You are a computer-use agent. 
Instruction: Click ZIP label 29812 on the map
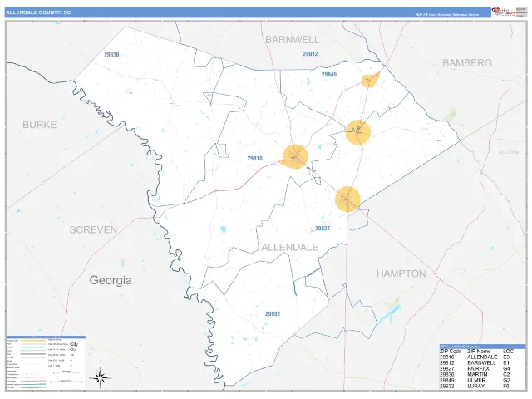310,53
